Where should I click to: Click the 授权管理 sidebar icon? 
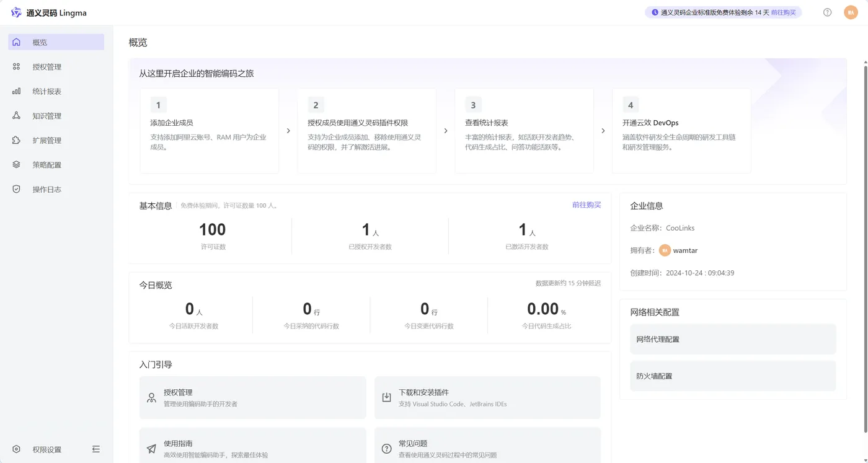[17, 66]
